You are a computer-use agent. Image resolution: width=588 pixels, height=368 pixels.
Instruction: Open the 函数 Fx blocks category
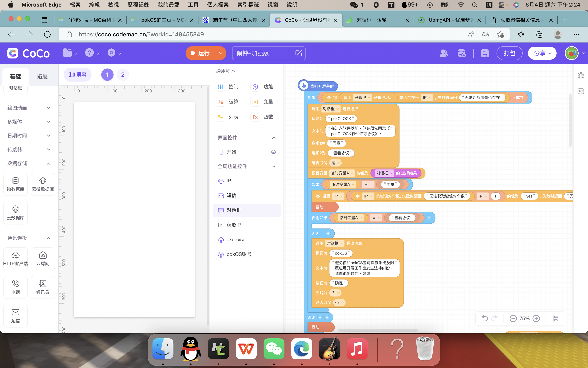point(262,117)
